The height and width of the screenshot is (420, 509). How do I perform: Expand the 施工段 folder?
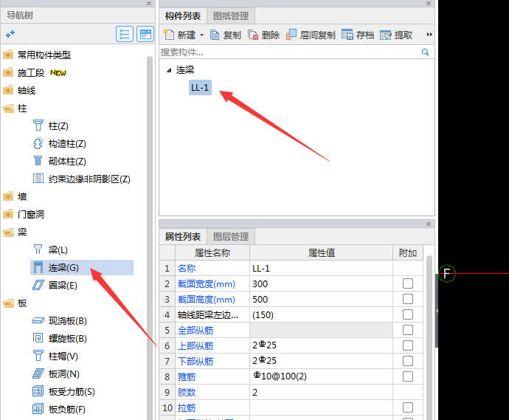8,72
